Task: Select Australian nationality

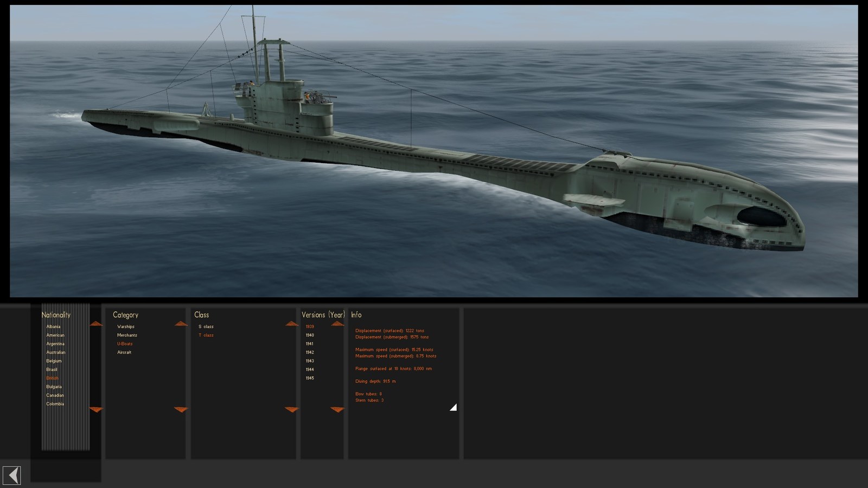Action: [x=56, y=352]
